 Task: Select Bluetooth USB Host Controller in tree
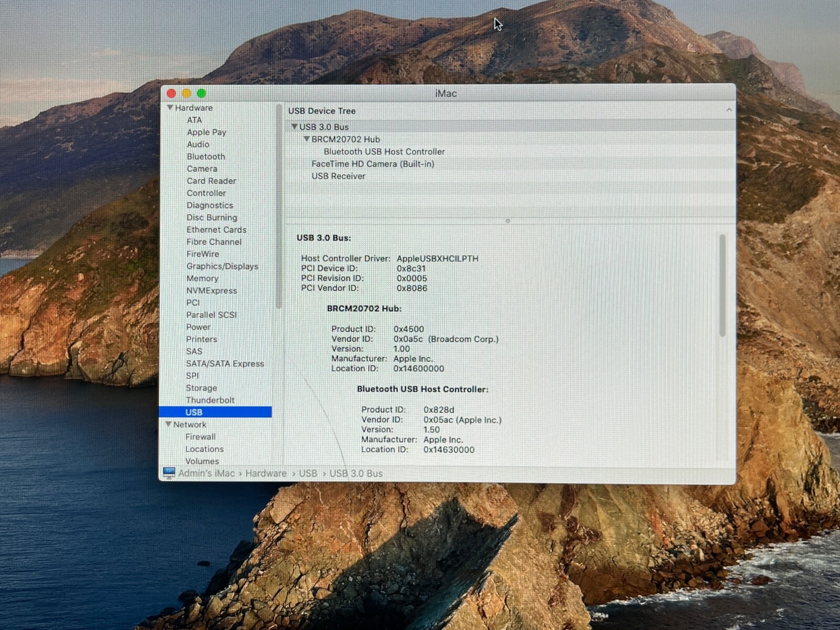[x=384, y=152]
